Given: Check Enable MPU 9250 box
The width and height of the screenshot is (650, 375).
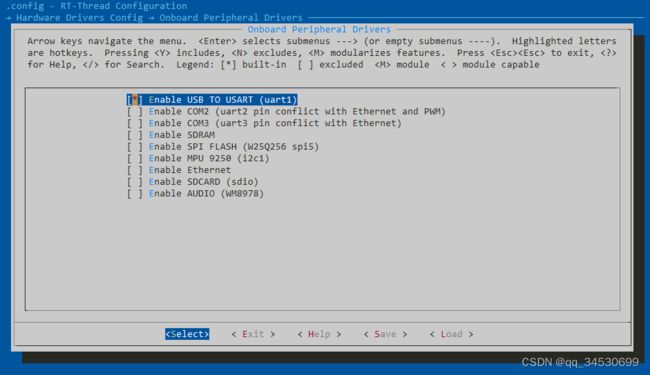Looking at the screenshot, I should [x=135, y=158].
